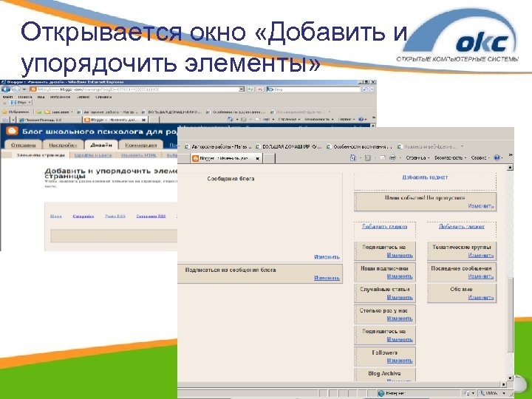This screenshot has width=532, height=399.
Task: Open the Изменить HTML link
Action: click(139, 155)
